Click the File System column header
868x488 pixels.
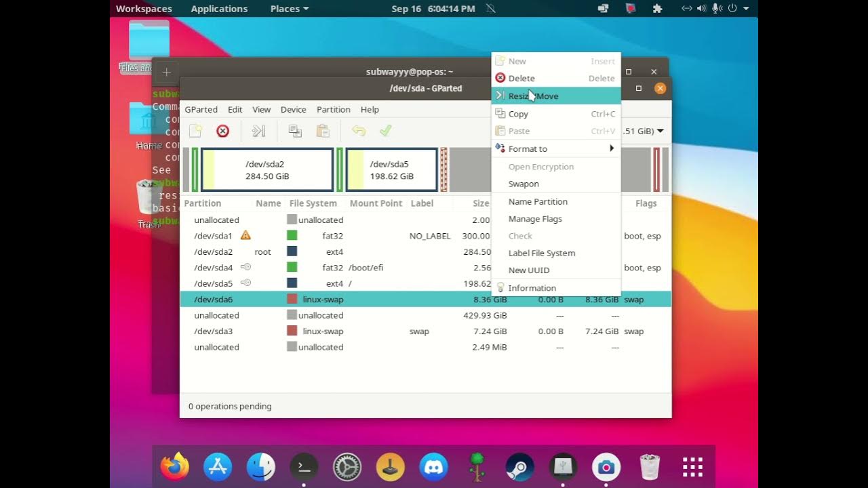[313, 203]
